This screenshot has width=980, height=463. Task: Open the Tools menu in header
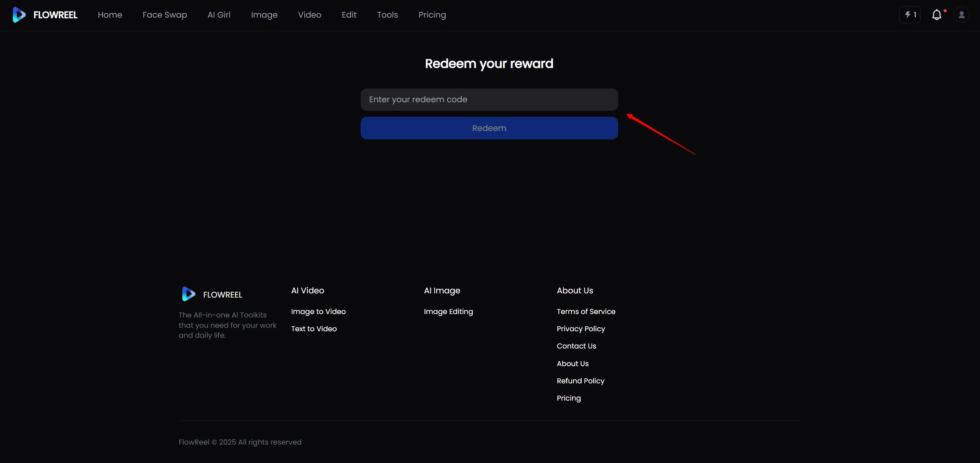click(387, 15)
